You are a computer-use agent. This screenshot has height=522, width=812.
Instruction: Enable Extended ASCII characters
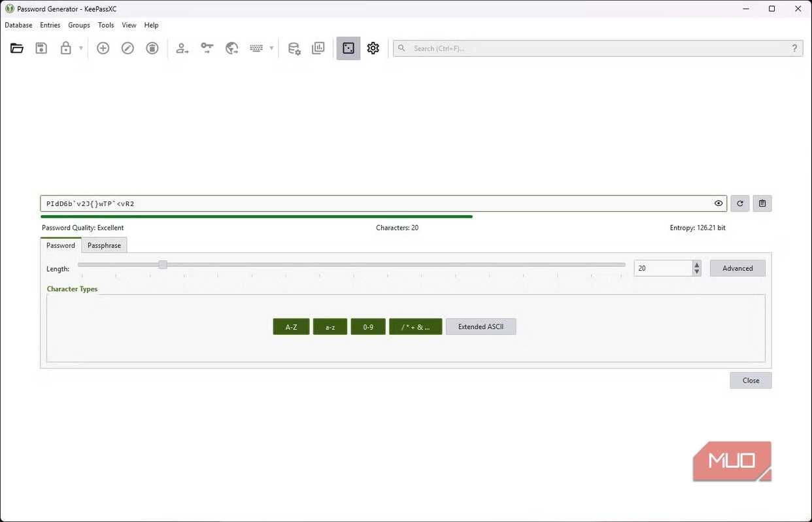point(481,326)
